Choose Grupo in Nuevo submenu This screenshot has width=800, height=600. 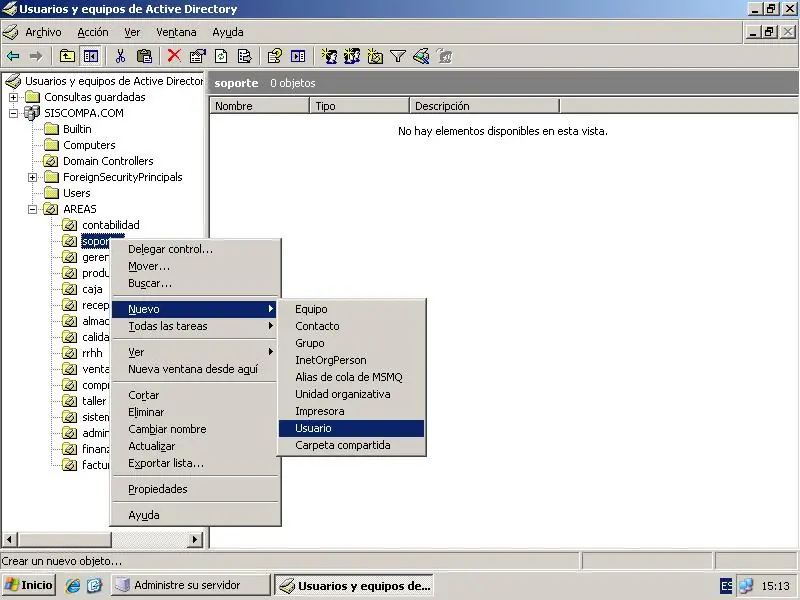tap(352, 343)
